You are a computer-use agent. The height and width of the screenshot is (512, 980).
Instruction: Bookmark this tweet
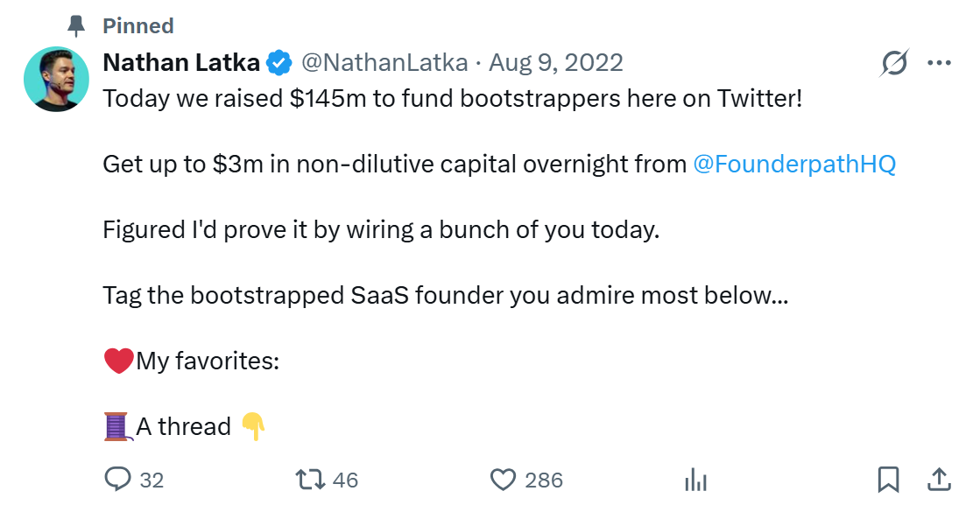890,480
